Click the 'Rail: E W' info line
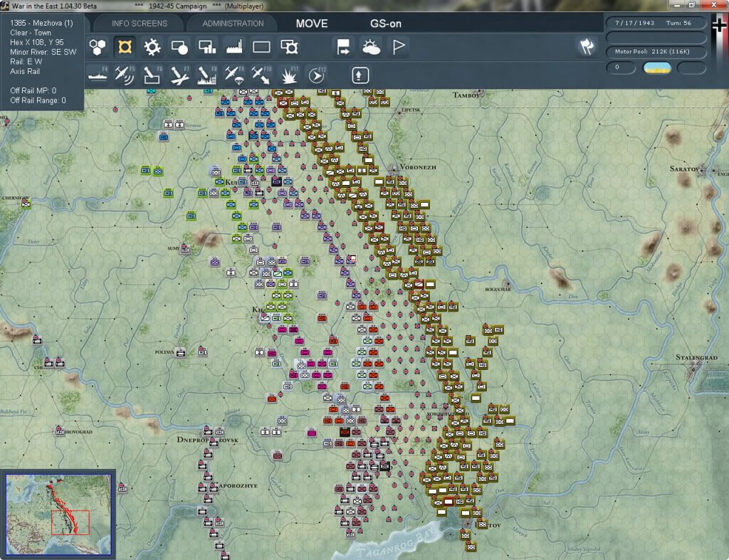 [x=26, y=61]
